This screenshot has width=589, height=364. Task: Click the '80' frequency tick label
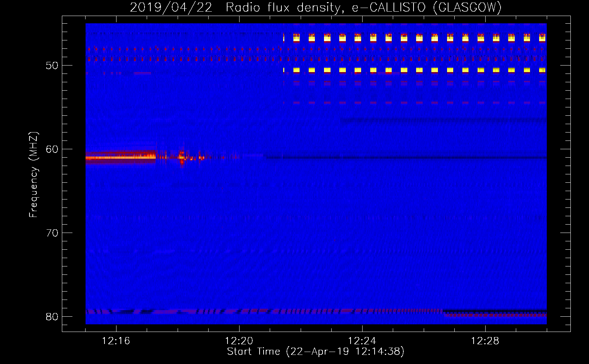pyautogui.click(x=52, y=317)
